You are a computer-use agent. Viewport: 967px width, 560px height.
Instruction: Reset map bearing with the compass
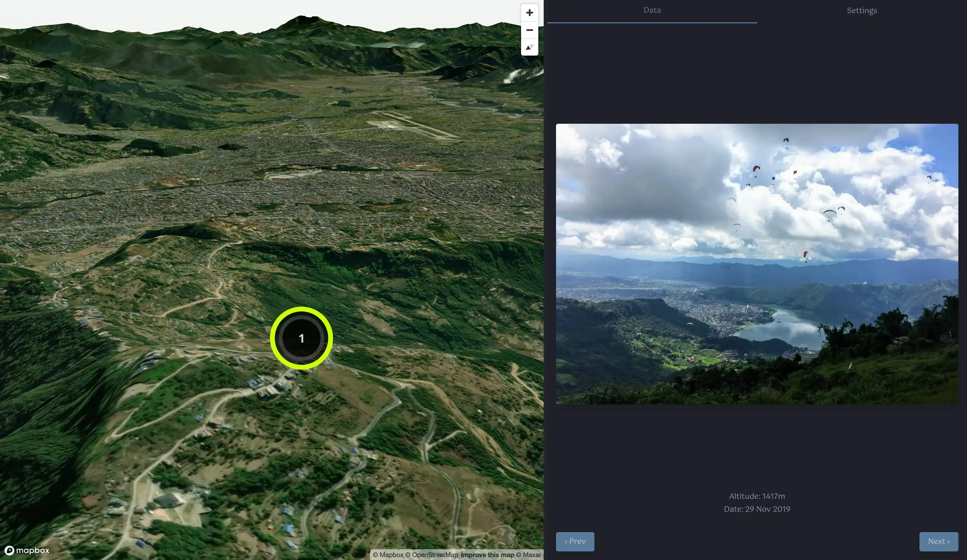click(x=529, y=47)
